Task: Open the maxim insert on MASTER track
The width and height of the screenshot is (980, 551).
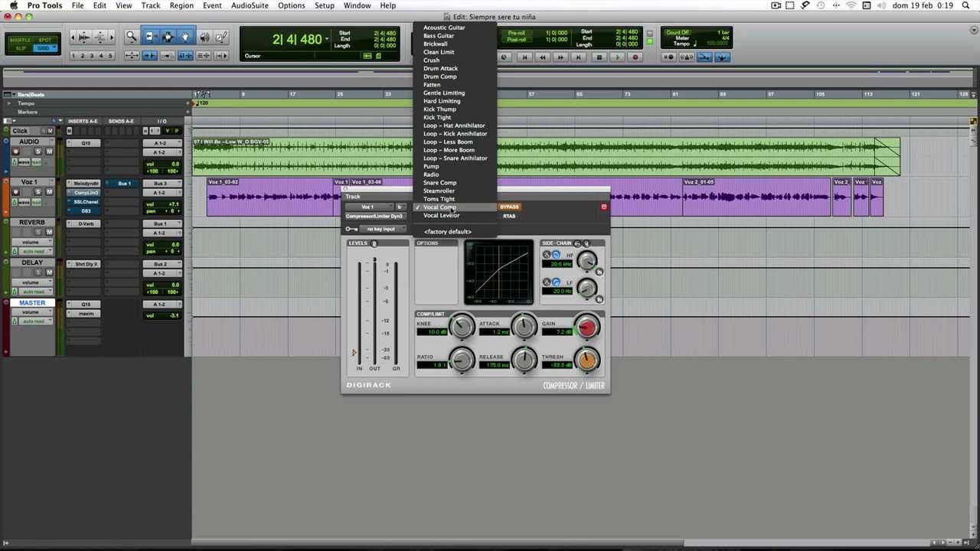Action: pos(83,314)
